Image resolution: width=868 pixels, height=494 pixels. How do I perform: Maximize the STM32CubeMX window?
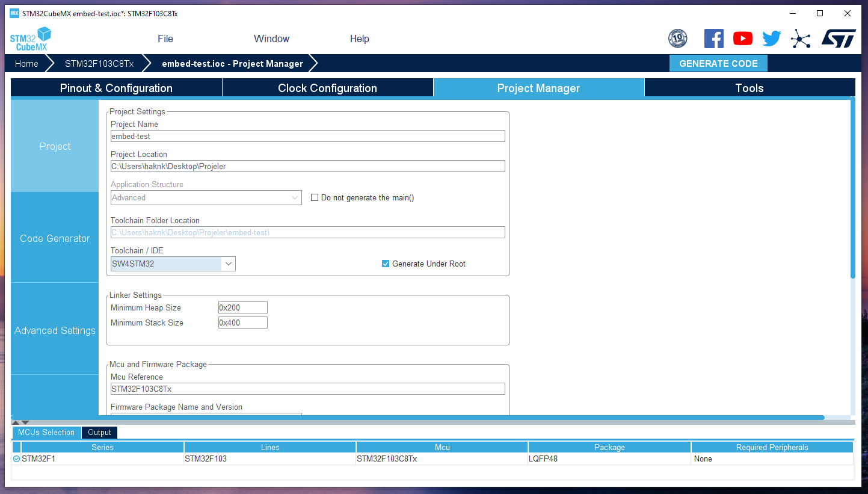[820, 13]
